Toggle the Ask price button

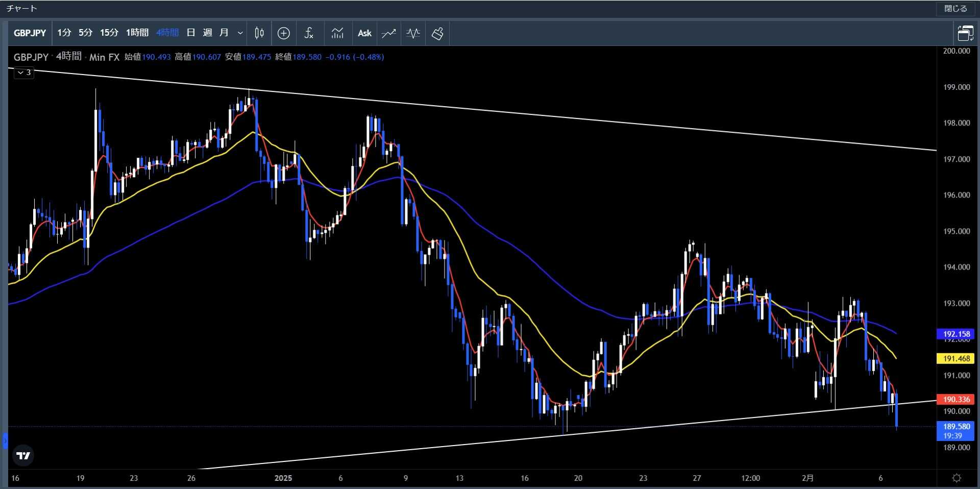[x=364, y=33]
